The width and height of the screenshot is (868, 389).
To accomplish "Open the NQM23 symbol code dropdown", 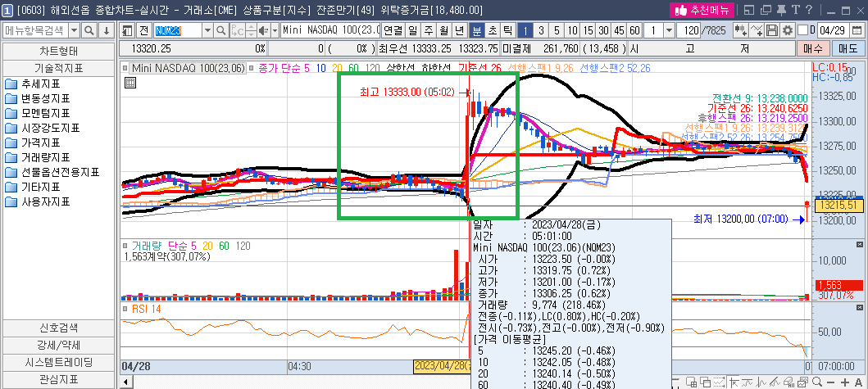I will click(207, 29).
